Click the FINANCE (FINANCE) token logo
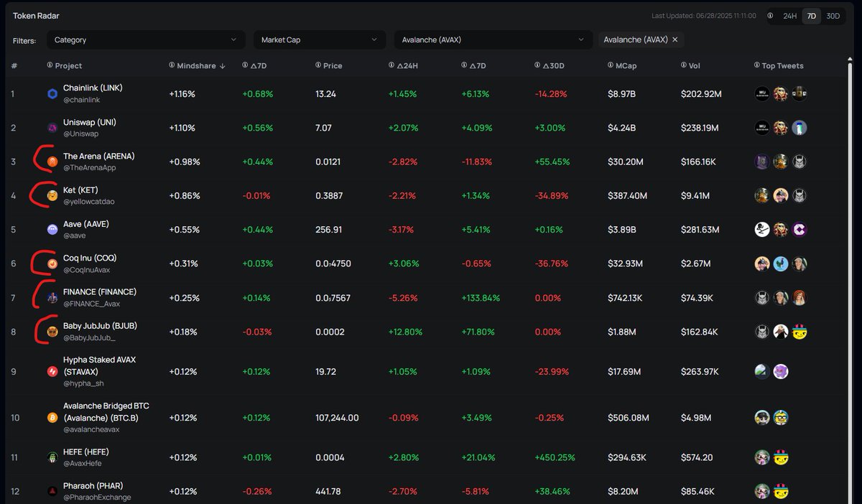The width and height of the screenshot is (862, 504). coord(52,297)
